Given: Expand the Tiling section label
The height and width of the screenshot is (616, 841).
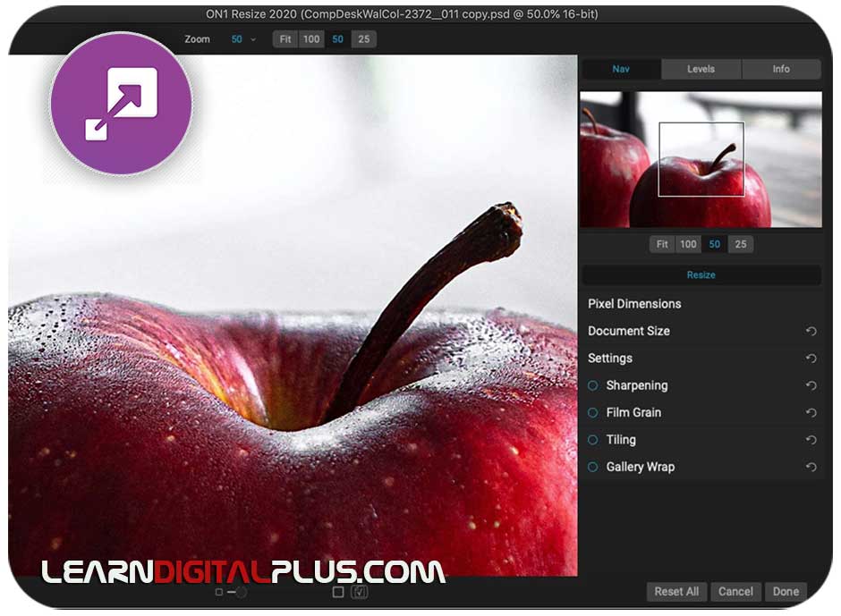Looking at the screenshot, I should click(621, 440).
